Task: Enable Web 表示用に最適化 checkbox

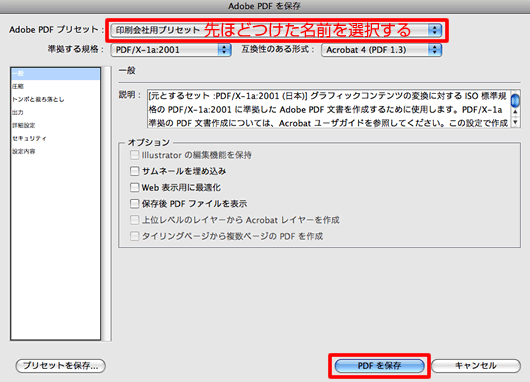Action: tap(135, 187)
